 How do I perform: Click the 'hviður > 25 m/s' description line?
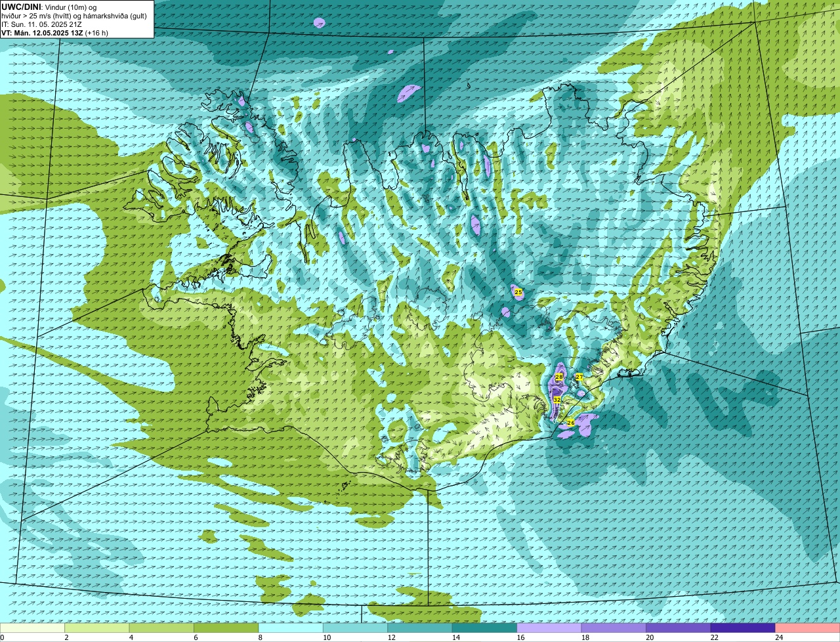click(74, 16)
